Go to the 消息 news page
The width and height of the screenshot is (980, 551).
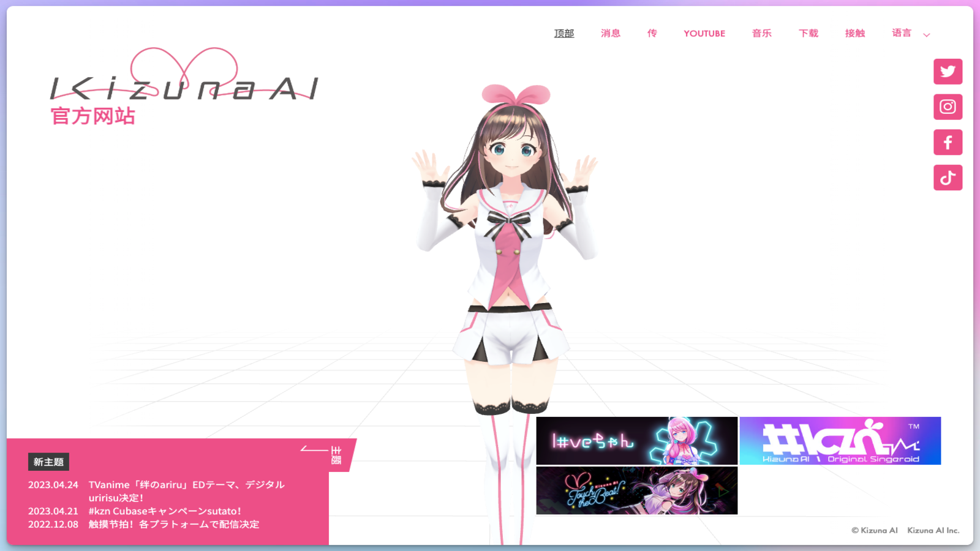pos(610,34)
